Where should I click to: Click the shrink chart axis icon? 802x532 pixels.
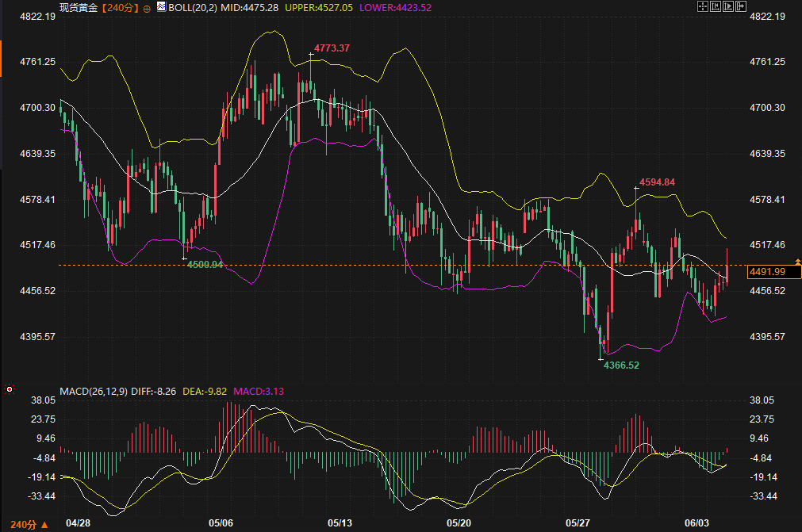[x=716, y=6]
